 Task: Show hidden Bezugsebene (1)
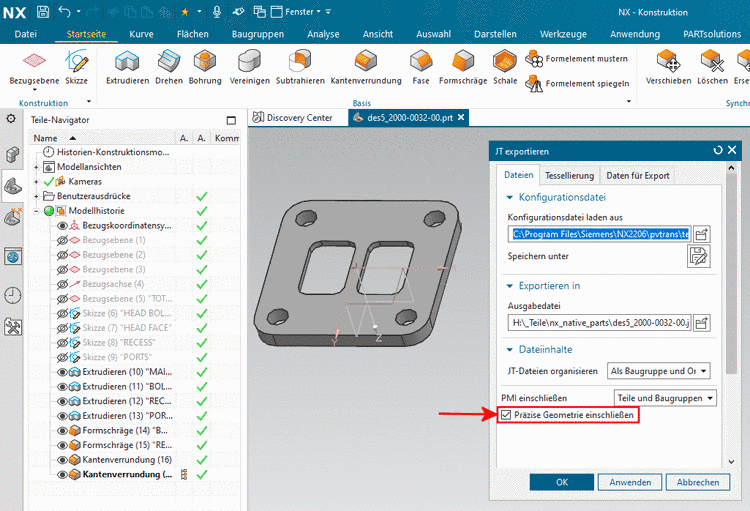62,240
